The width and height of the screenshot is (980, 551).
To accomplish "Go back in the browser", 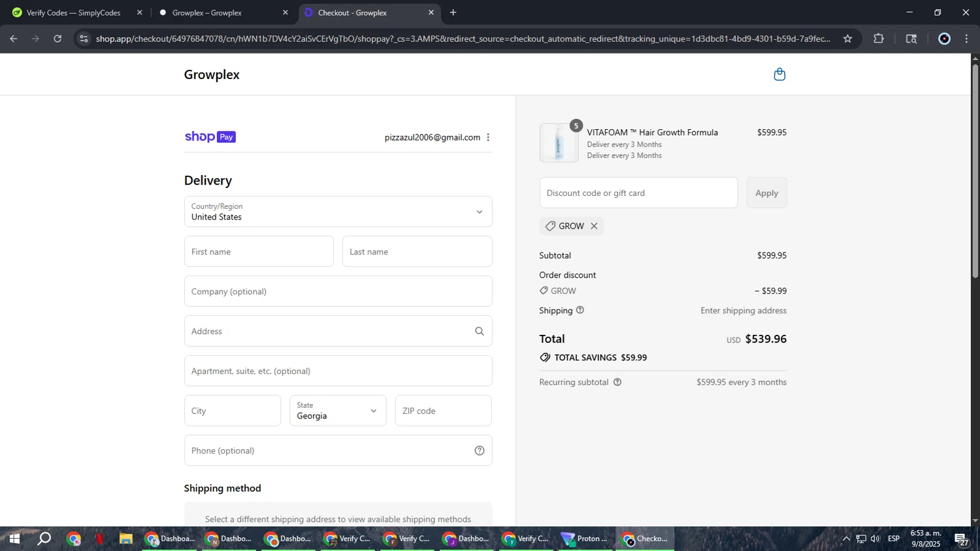I will click(x=14, y=39).
